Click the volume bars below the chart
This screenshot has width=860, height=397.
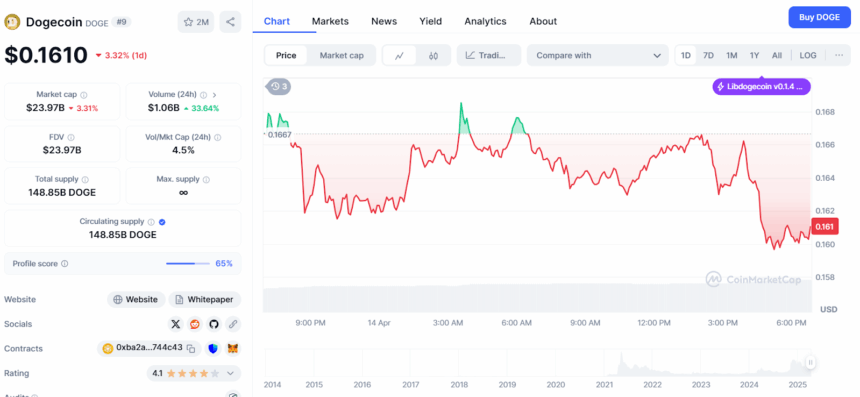538,299
